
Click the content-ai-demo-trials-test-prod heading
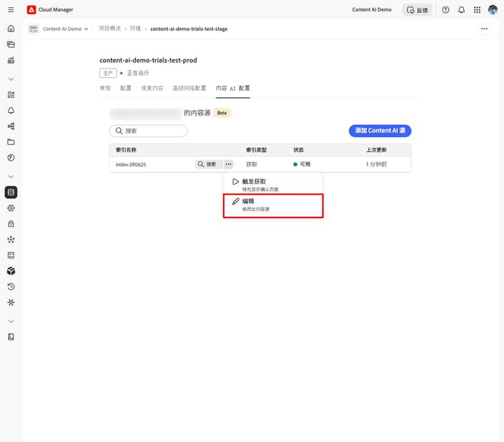point(149,60)
